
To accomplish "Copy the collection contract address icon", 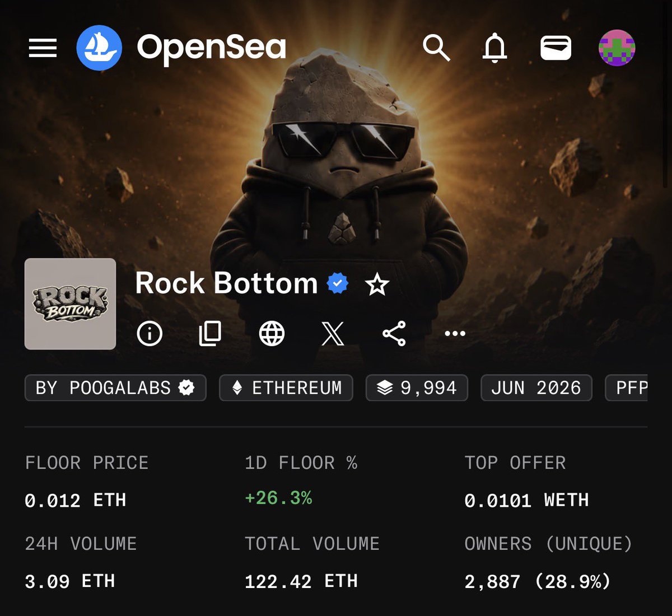I will [211, 334].
